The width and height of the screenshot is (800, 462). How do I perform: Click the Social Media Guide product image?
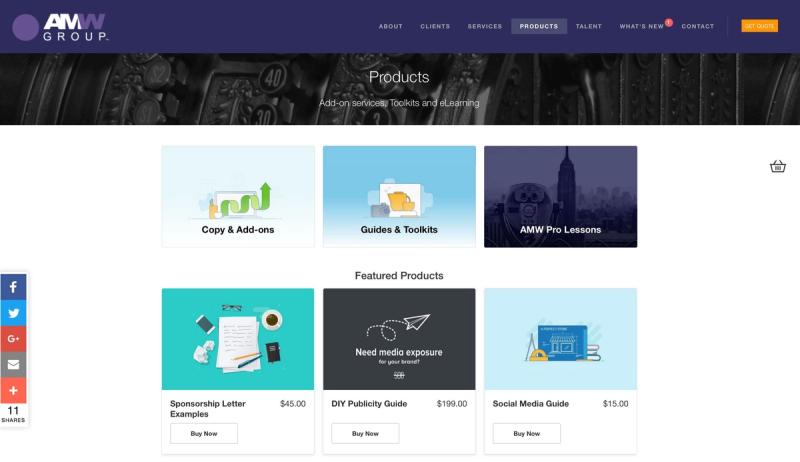pos(561,339)
